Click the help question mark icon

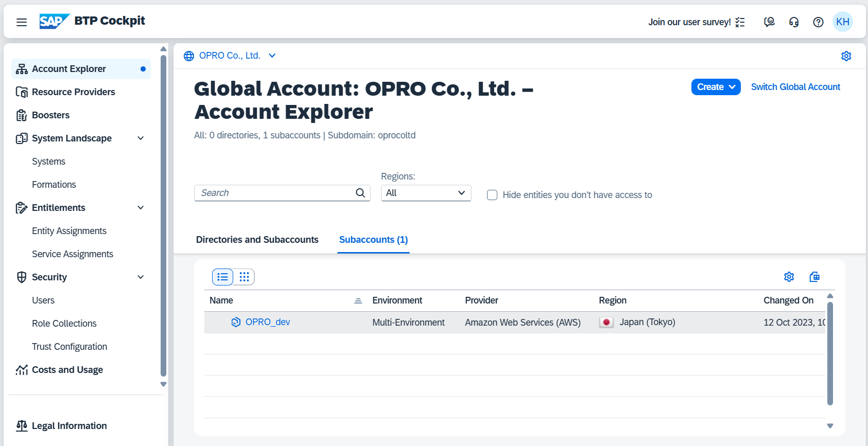(x=818, y=22)
